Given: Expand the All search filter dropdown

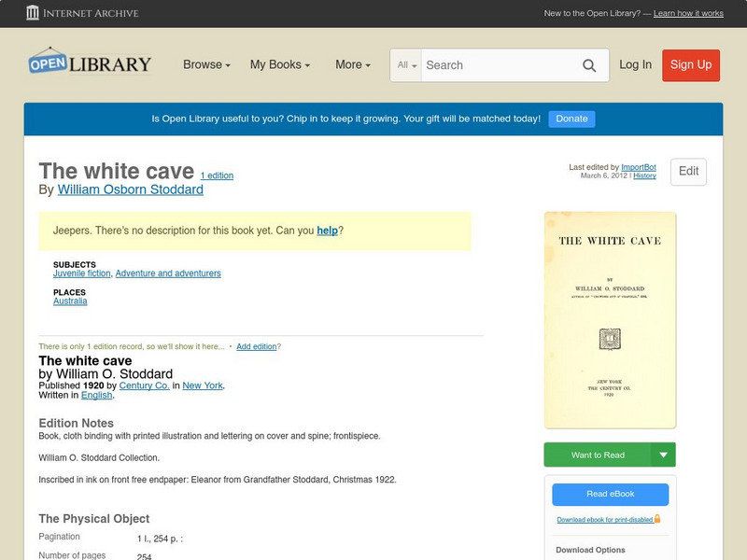Looking at the screenshot, I should tap(406, 65).
